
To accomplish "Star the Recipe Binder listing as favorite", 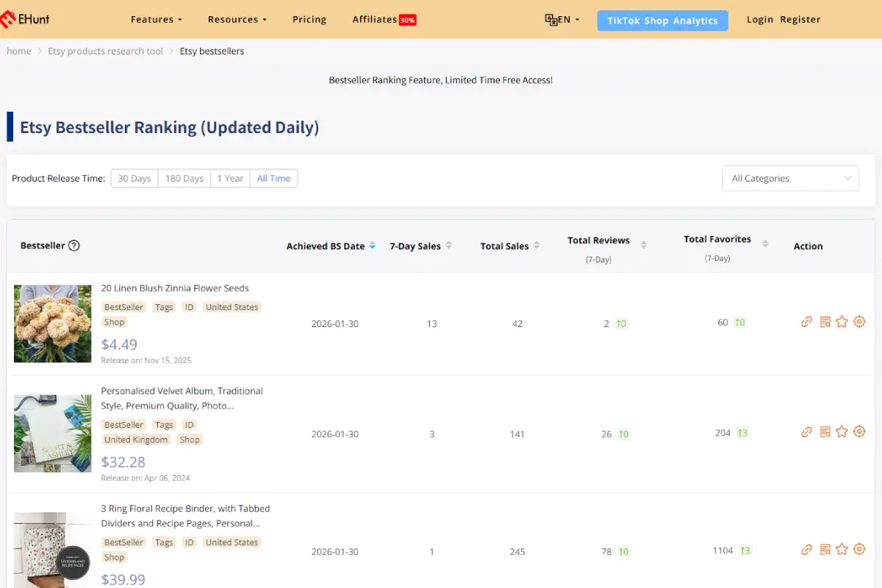I will tap(842, 549).
